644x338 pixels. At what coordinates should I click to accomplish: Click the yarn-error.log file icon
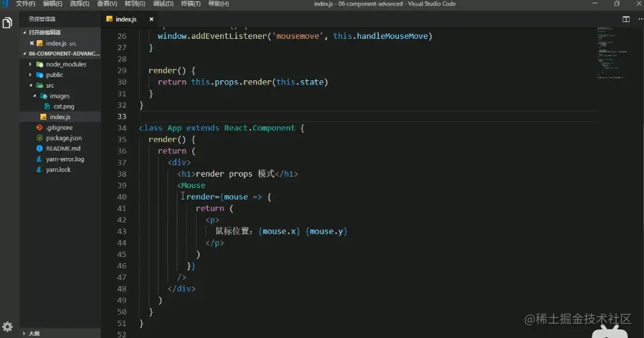tap(39, 159)
